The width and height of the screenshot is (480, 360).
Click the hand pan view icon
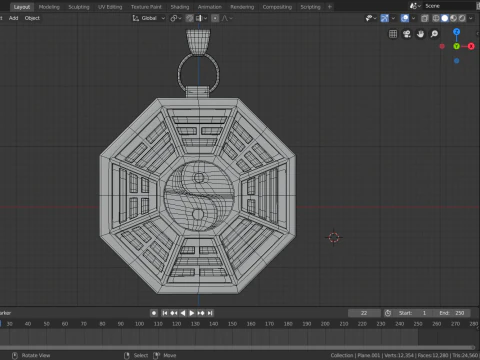coord(420,34)
